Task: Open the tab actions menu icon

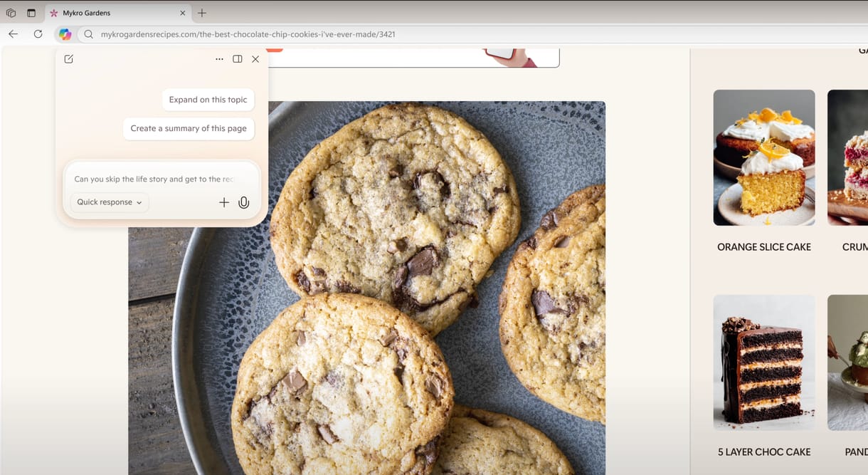Action: click(x=31, y=13)
